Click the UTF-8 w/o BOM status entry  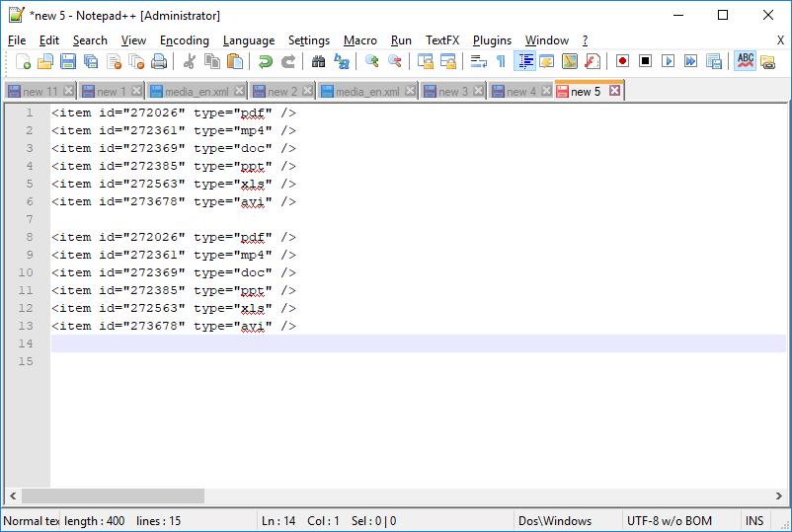click(x=670, y=521)
